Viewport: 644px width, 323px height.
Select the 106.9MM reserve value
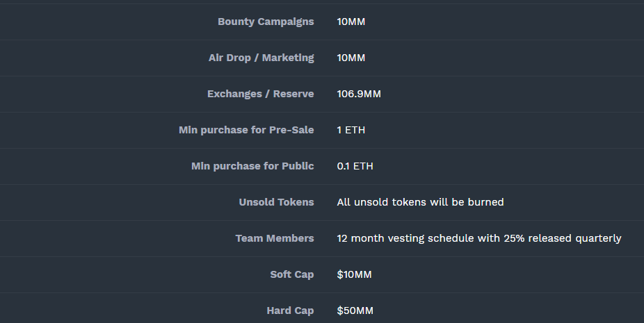pyautogui.click(x=359, y=94)
